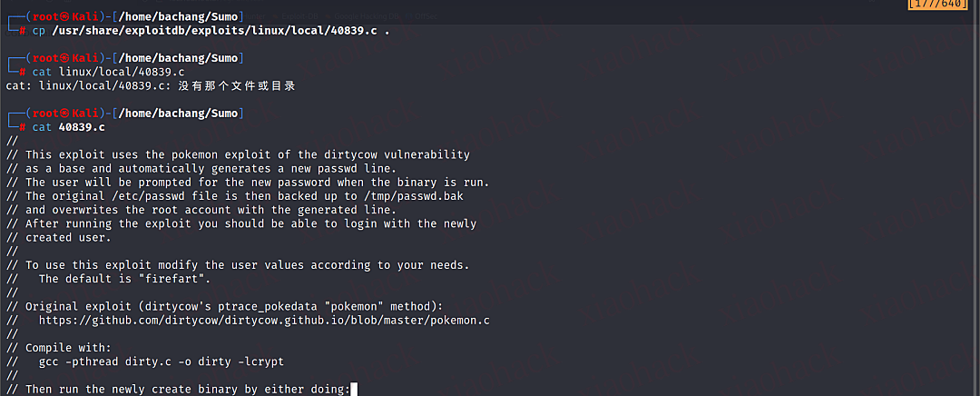Click the /home/bachang/Sumo path in first prompt
The image size is (980, 396).
(178, 17)
